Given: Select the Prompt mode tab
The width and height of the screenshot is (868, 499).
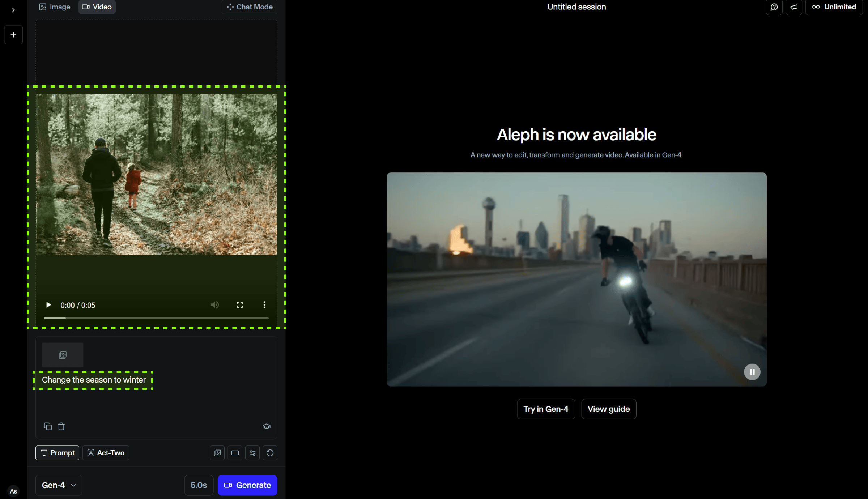Looking at the screenshot, I should (57, 453).
